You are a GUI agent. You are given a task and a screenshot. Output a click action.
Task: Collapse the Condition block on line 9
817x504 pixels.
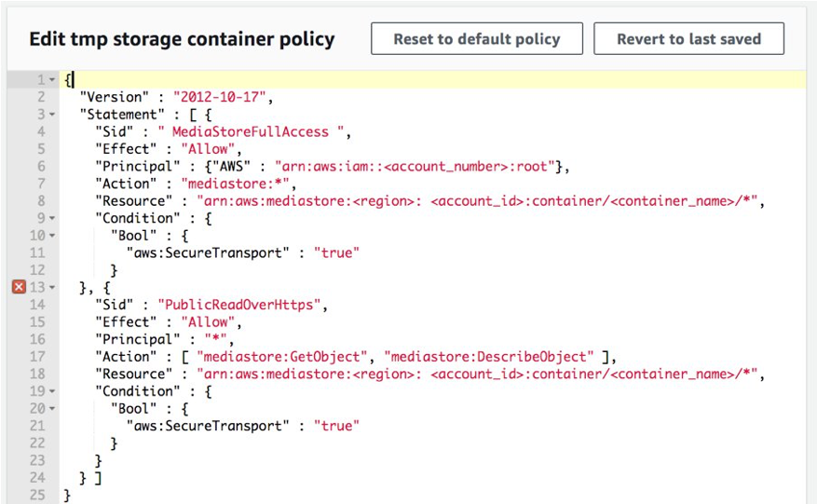tap(52, 218)
